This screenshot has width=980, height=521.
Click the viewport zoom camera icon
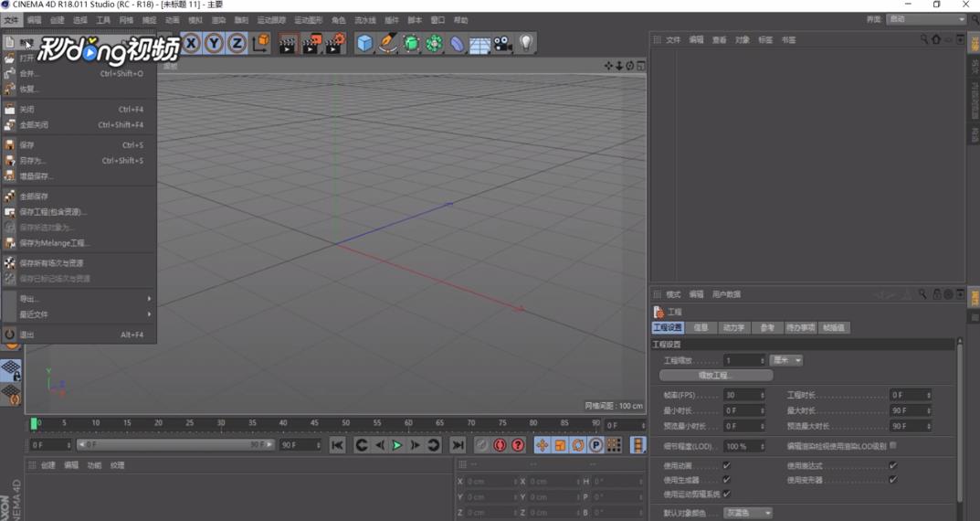click(x=619, y=66)
